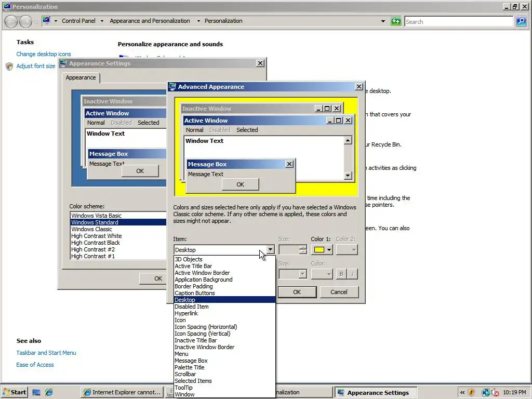Viewport: 532px width, 399px height.
Task: Open the yellow Color 1 picker
Action: pyautogui.click(x=322, y=250)
